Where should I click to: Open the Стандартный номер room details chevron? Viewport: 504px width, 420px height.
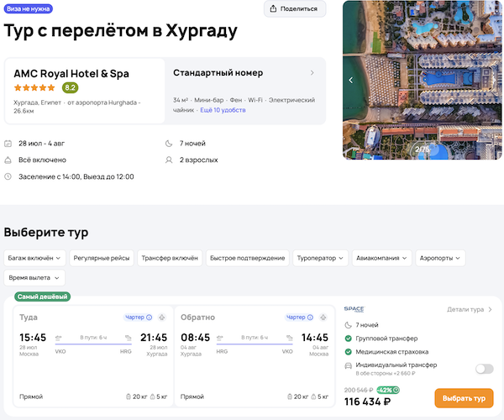pos(312,73)
